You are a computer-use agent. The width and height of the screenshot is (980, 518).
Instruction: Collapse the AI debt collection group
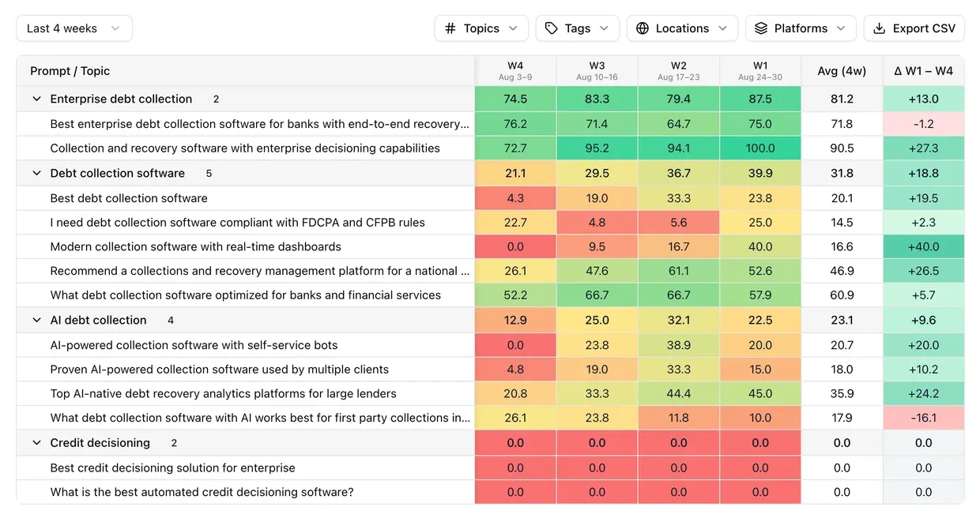(x=36, y=320)
